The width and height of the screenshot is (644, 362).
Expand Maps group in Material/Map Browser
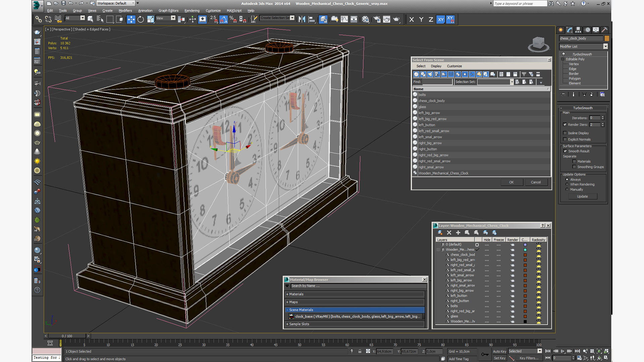click(x=287, y=302)
